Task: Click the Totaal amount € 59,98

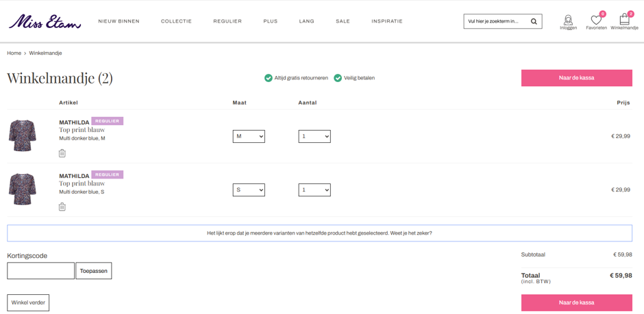Action: [x=621, y=276]
